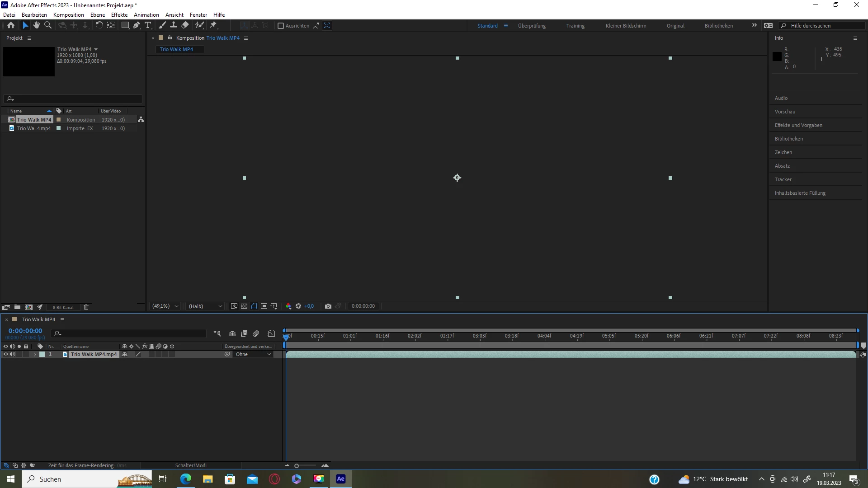Select the Pen tool
868x488 pixels.
137,25
